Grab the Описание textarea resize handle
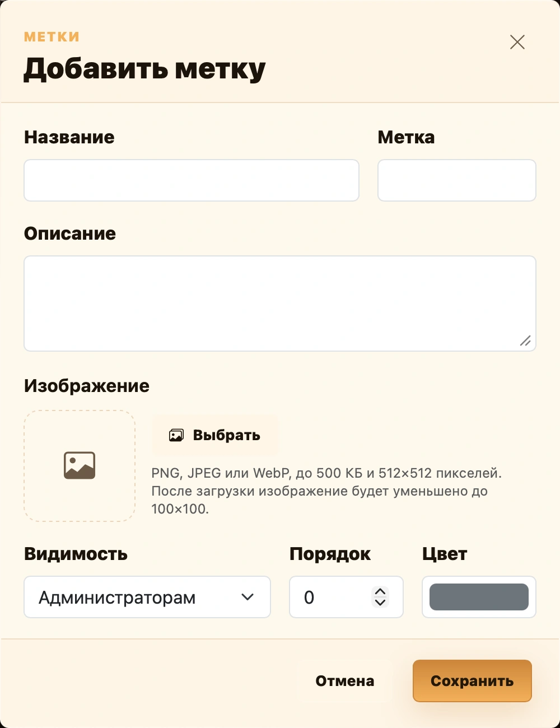The image size is (560, 728). click(525, 340)
